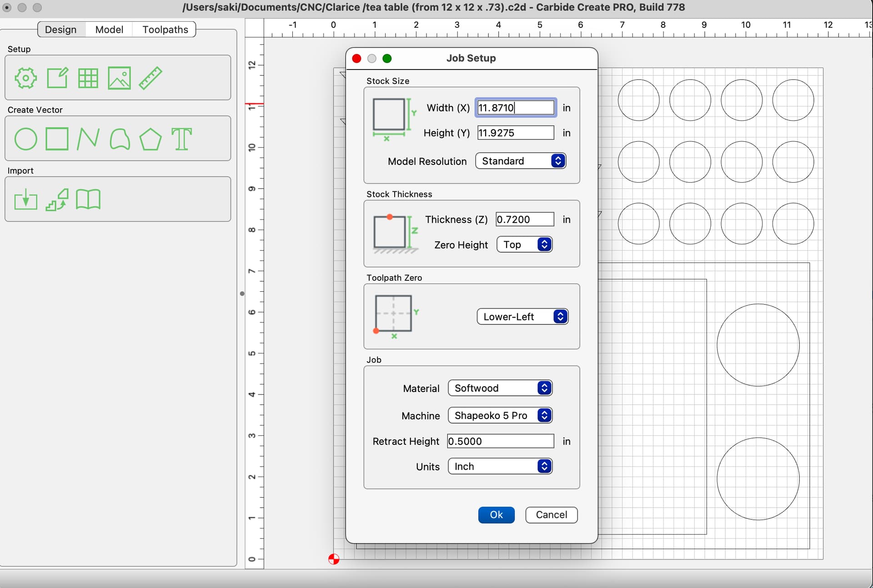Open the Design Library book icon
The height and width of the screenshot is (588, 873).
88,199
